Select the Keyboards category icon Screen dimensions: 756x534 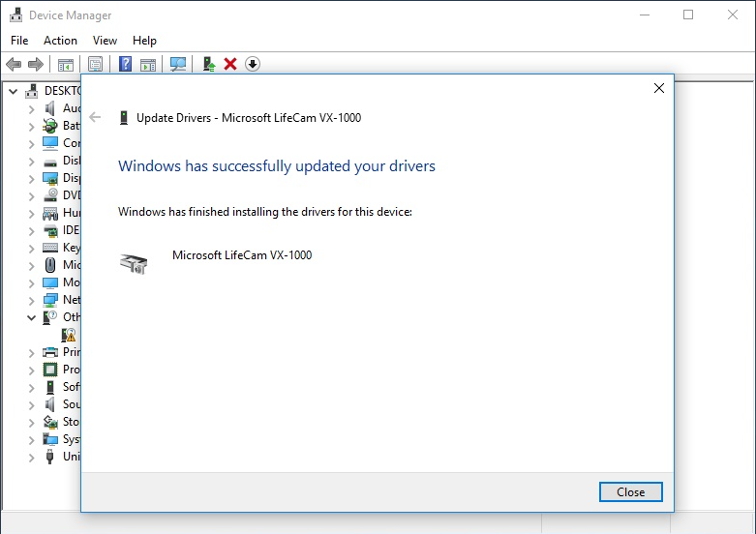tap(50, 248)
